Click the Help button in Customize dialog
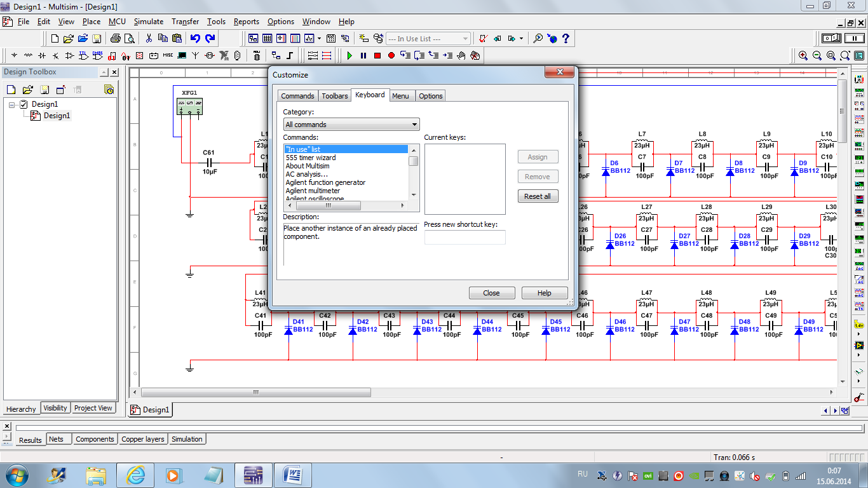The width and height of the screenshot is (868, 488). coord(545,293)
